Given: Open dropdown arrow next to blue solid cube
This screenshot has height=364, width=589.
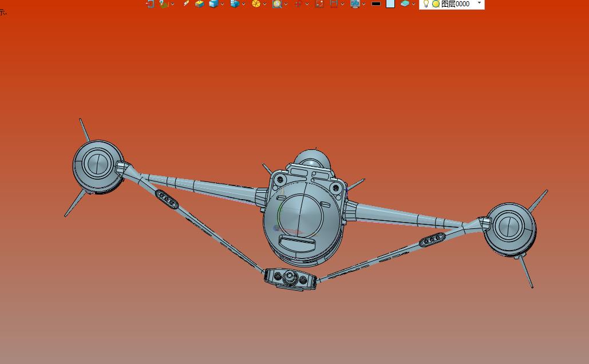Looking at the screenshot, I should click(x=222, y=4).
